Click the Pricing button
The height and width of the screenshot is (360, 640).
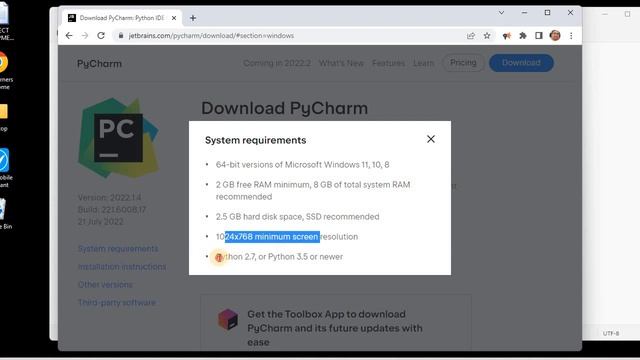463,63
